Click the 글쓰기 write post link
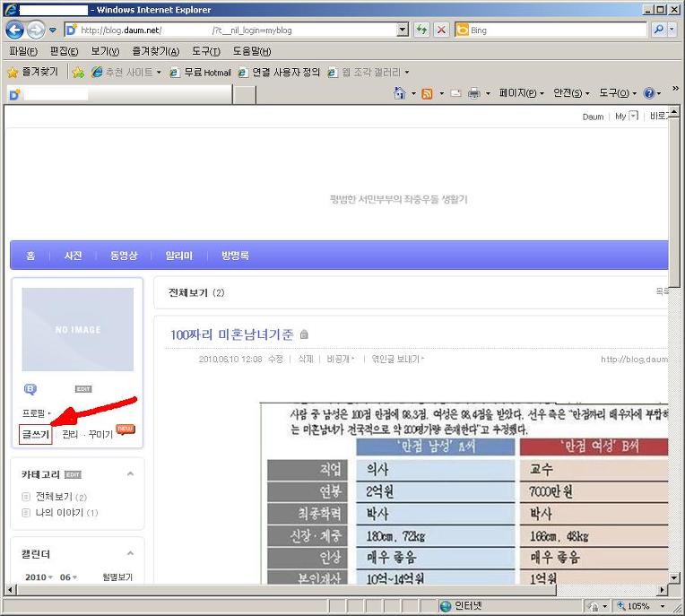This screenshot has height=616, width=685. [x=35, y=434]
